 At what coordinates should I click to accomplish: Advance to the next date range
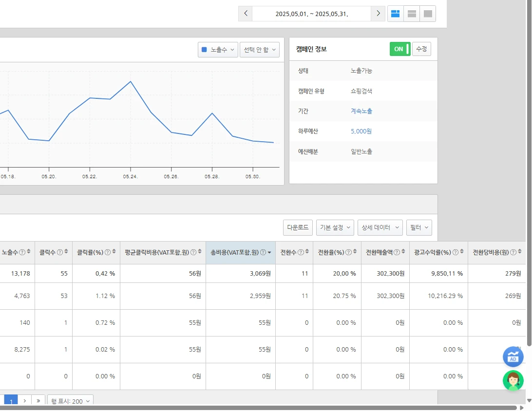378,14
